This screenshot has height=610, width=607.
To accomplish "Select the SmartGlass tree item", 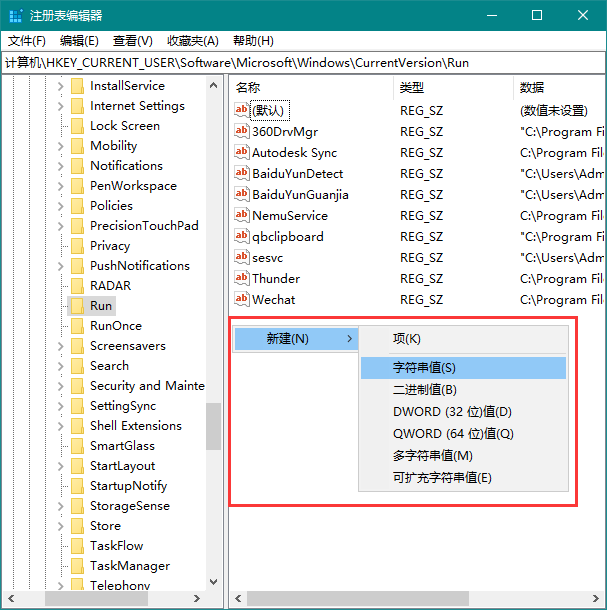I will point(122,446).
